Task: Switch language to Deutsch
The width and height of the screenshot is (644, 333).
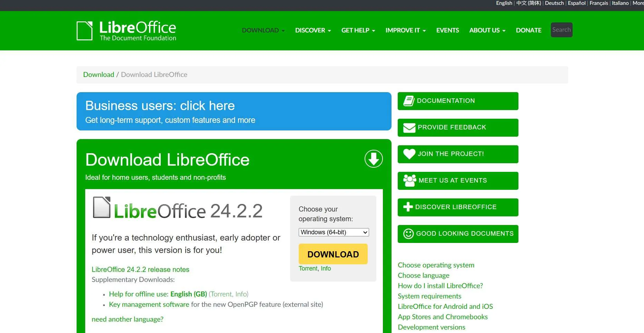Action: pyautogui.click(x=554, y=3)
